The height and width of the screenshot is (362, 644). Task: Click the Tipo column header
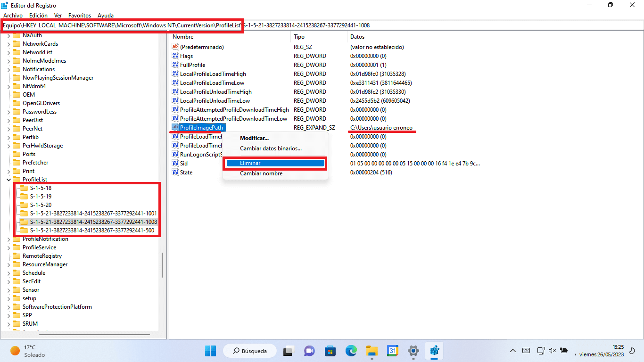pyautogui.click(x=319, y=37)
